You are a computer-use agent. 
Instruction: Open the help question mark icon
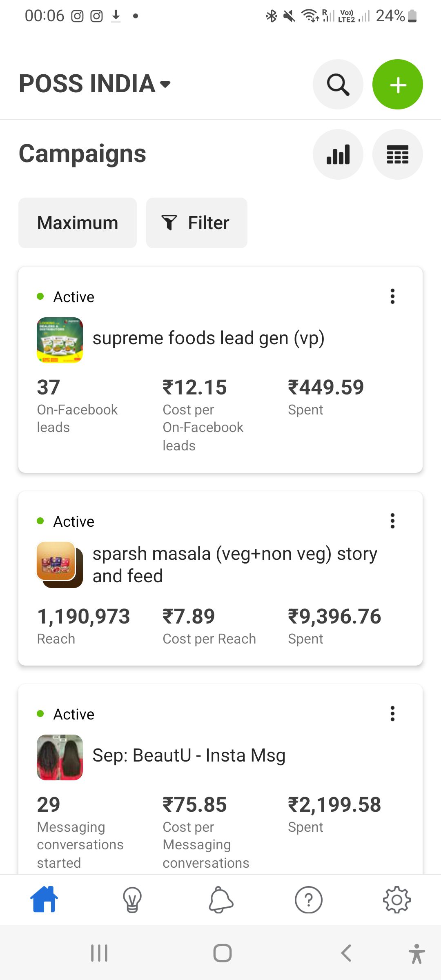309,899
